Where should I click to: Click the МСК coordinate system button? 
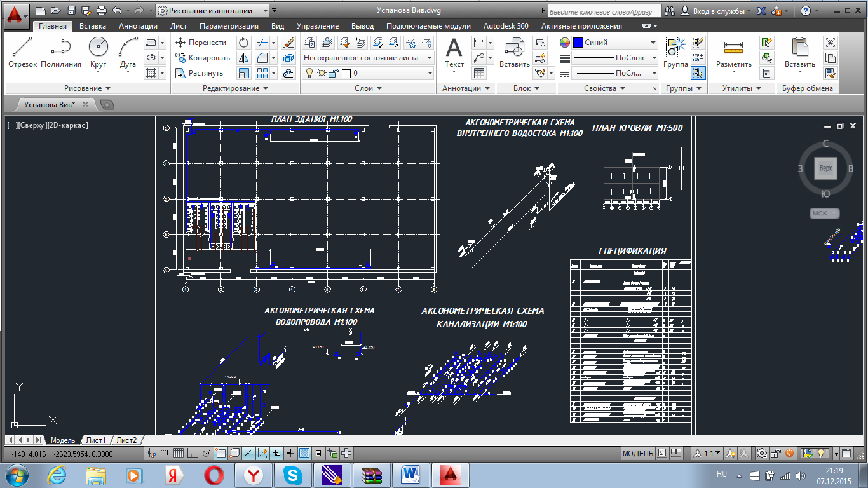[x=825, y=213]
